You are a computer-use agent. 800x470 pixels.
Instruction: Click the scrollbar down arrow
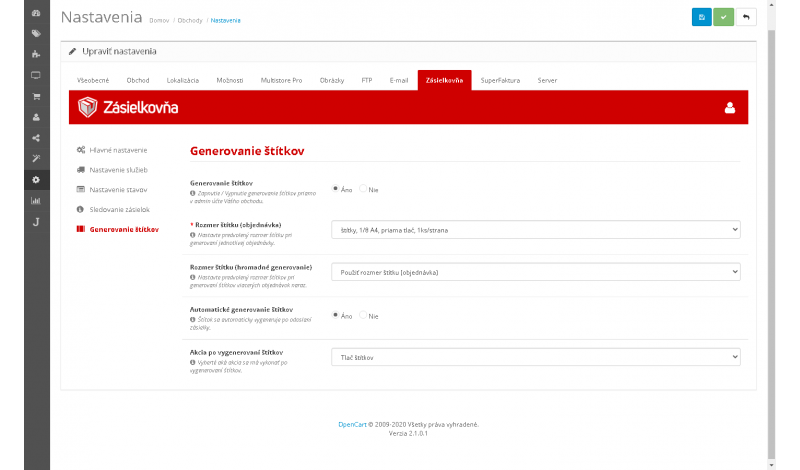pyautogui.click(x=771, y=465)
